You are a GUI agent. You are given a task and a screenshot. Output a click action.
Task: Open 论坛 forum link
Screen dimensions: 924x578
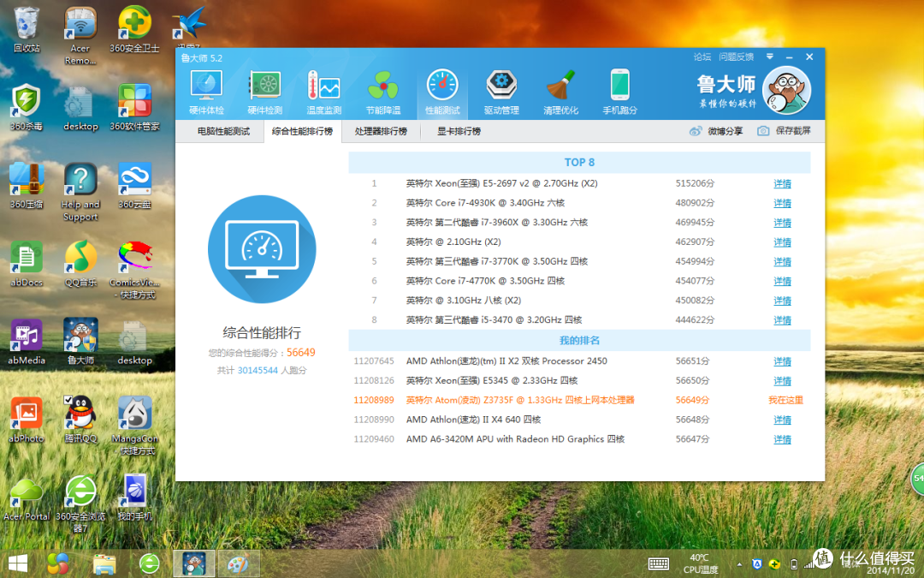(702, 57)
